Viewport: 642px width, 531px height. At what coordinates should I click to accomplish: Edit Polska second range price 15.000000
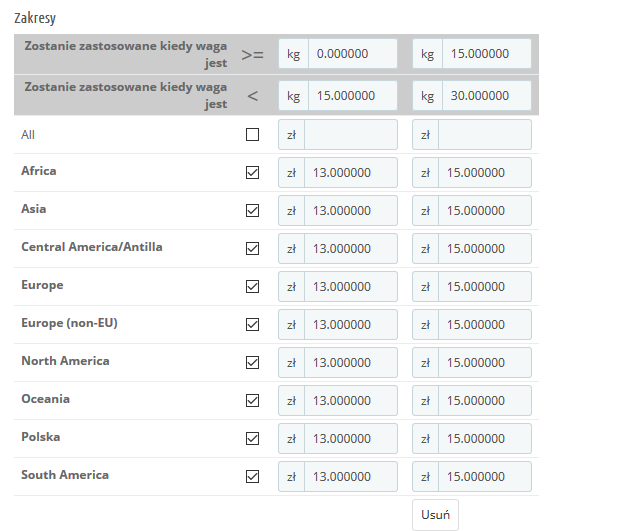tap(484, 439)
